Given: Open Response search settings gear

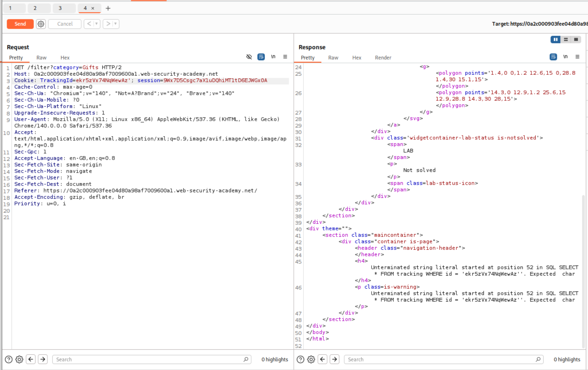Looking at the screenshot, I should [311, 359].
